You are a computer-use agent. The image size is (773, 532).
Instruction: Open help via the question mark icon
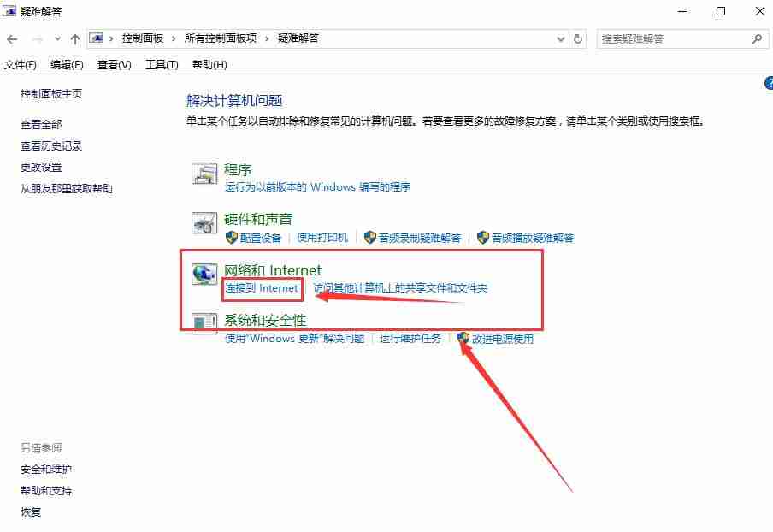[768, 83]
